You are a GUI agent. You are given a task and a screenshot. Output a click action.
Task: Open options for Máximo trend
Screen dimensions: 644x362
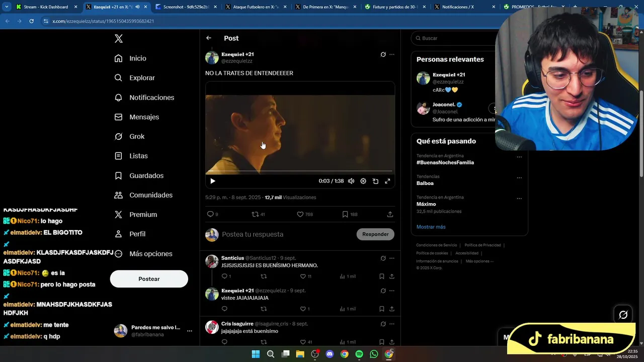click(x=519, y=199)
